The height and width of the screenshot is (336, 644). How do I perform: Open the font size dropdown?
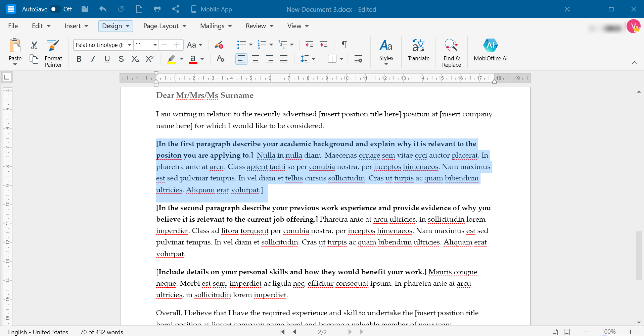[155, 45]
